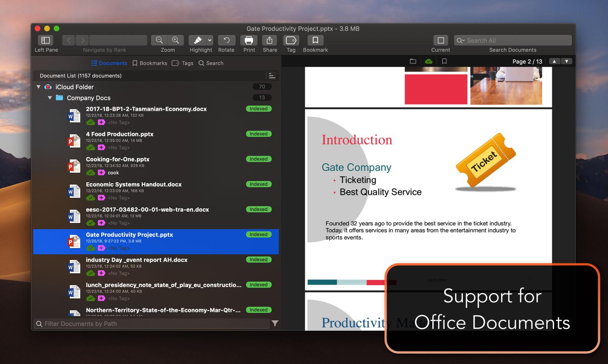This screenshot has height=364, width=608.
Task: Click Filter Documents by Path field
Action: pos(152,324)
